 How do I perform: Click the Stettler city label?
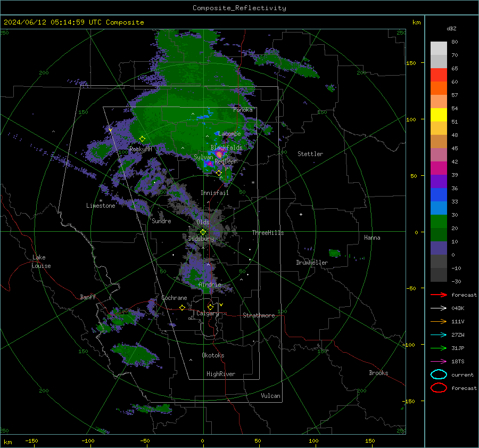[x=310, y=154]
